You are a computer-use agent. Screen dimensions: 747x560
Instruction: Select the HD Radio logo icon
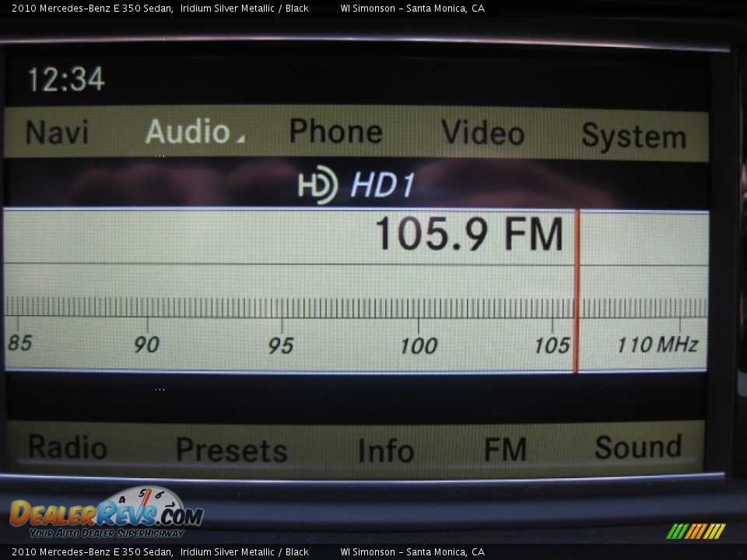[317, 185]
